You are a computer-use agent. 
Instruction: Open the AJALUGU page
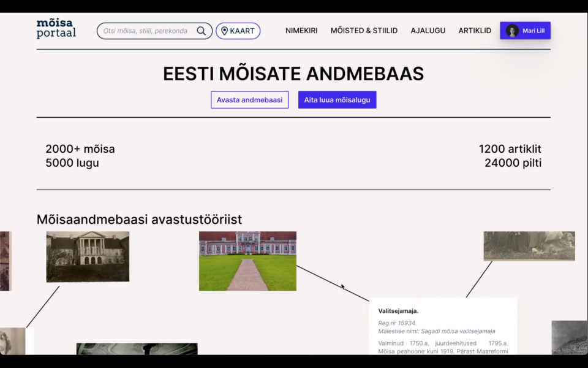coord(428,31)
